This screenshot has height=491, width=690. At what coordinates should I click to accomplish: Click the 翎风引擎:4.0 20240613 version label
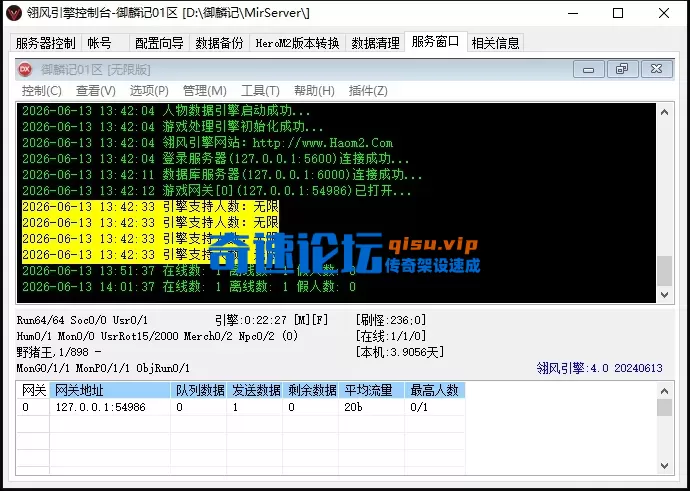[599, 368]
